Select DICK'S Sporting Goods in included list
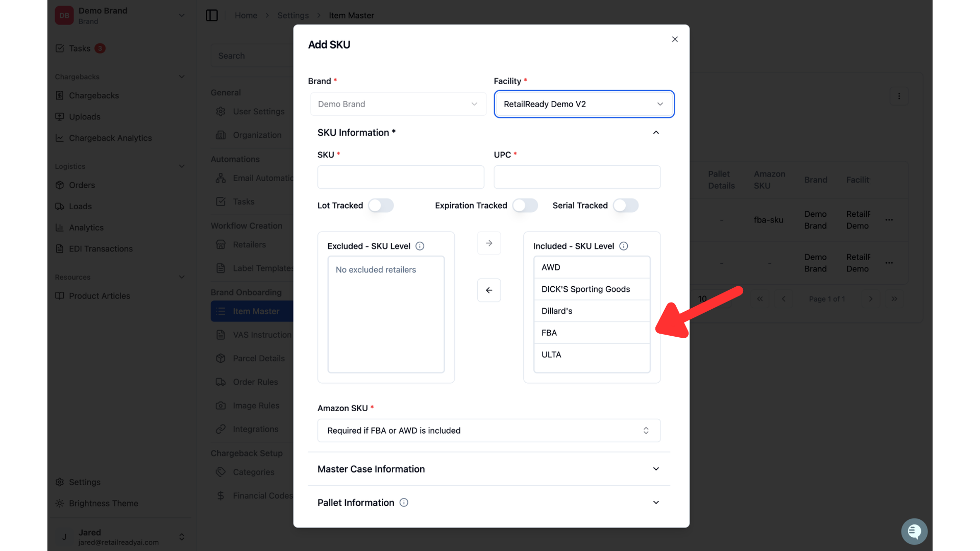 tap(592, 289)
